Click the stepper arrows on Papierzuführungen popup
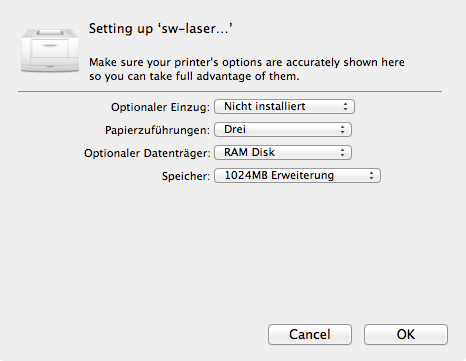This screenshot has height=361, width=466. pos(342,130)
